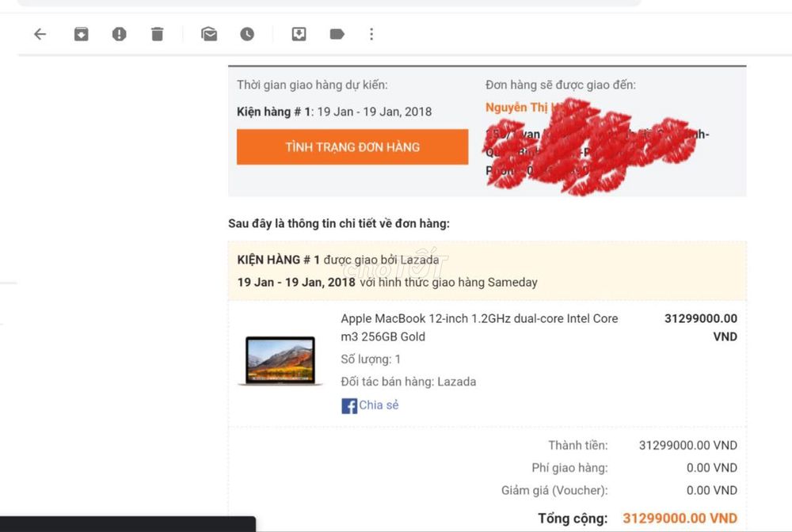Mark email as unread
The width and height of the screenshot is (792, 532).
pyautogui.click(x=209, y=34)
